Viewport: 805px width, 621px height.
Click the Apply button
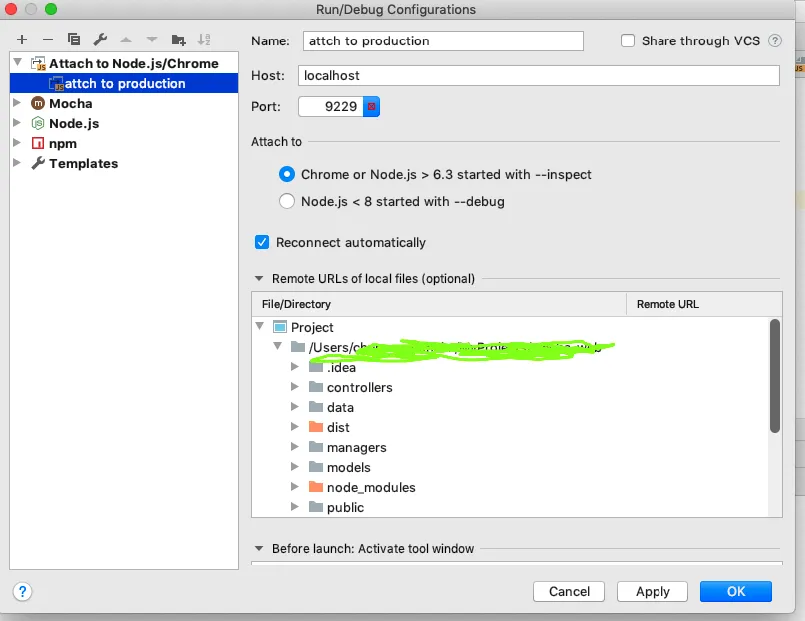653,592
